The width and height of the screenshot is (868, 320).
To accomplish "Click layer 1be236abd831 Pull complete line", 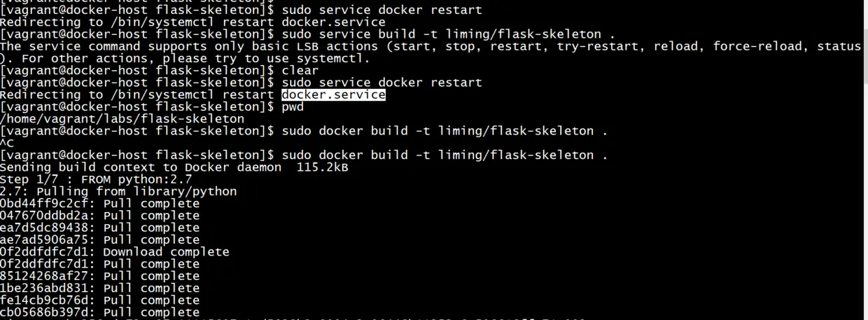I will [x=99, y=288].
